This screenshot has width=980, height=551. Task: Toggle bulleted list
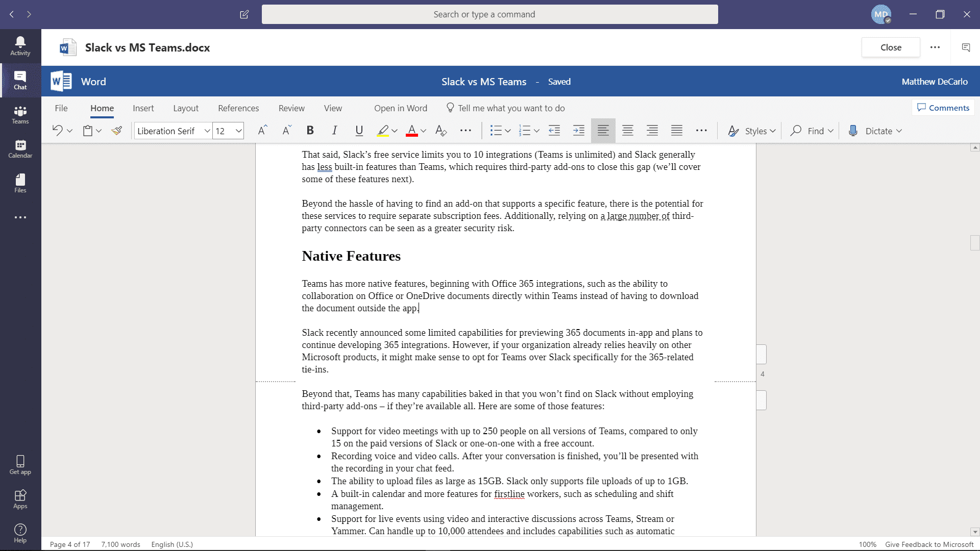click(x=496, y=131)
